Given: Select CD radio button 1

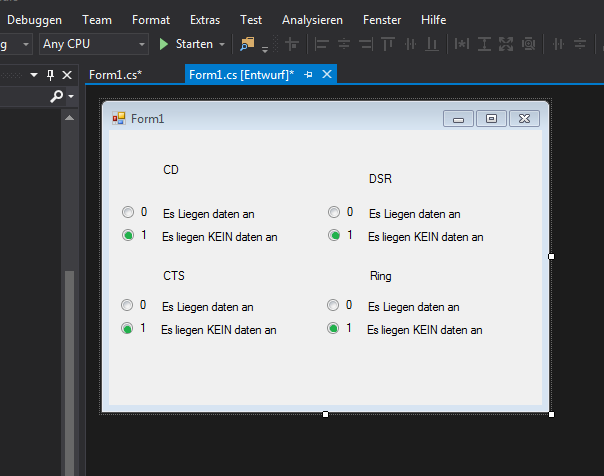Looking at the screenshot, I should tap(128, 235).
